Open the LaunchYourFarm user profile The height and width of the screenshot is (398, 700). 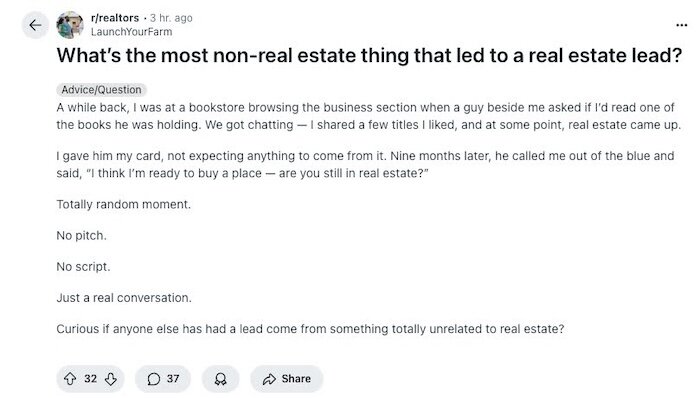131,32
